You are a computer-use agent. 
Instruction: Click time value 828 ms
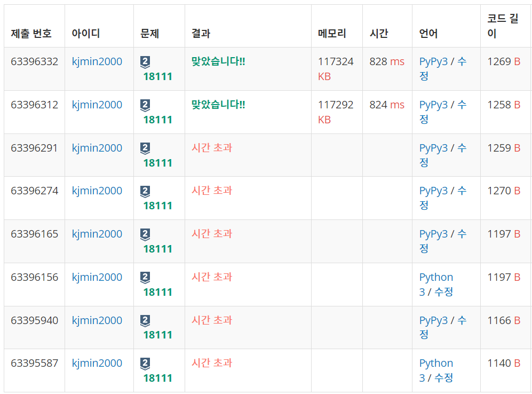click(387, 62)
